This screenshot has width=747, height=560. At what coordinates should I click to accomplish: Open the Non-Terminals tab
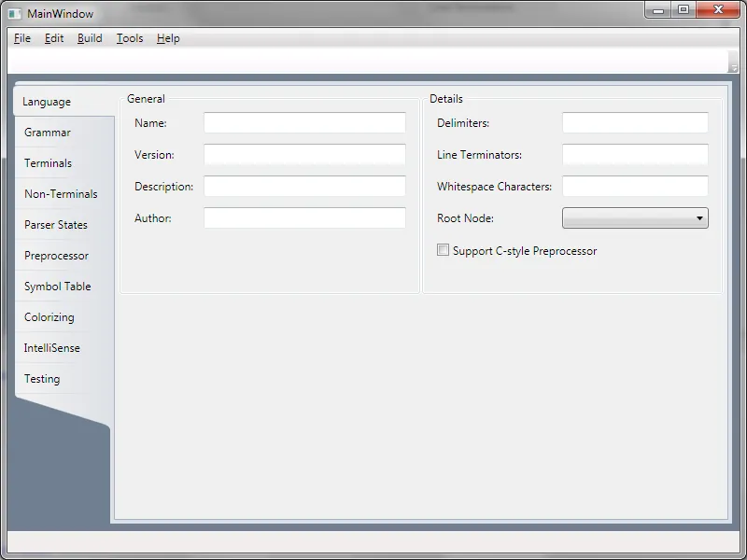coord(64,194)
